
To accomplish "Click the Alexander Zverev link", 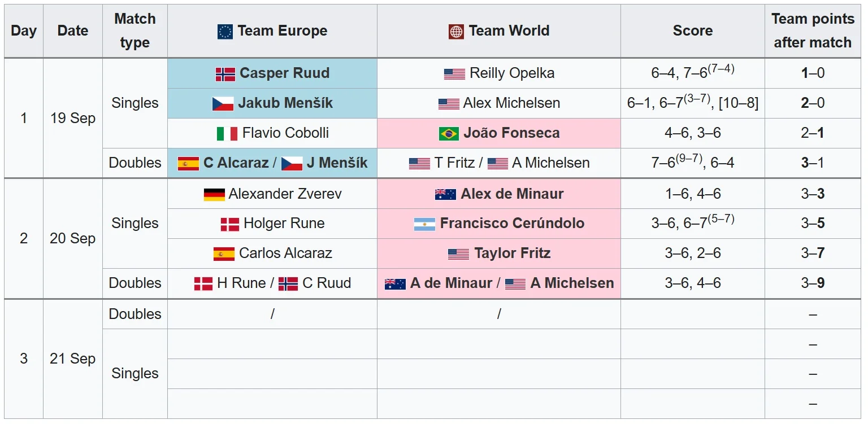I will 285,194.
